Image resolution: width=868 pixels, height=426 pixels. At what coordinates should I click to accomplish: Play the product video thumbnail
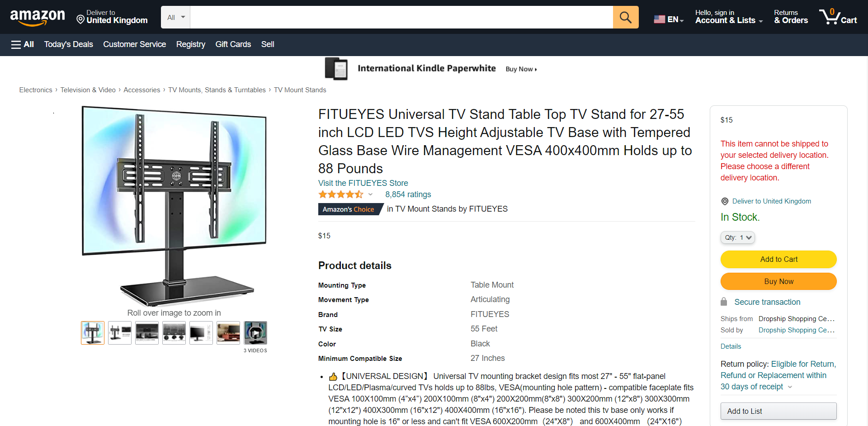[255, 333]
